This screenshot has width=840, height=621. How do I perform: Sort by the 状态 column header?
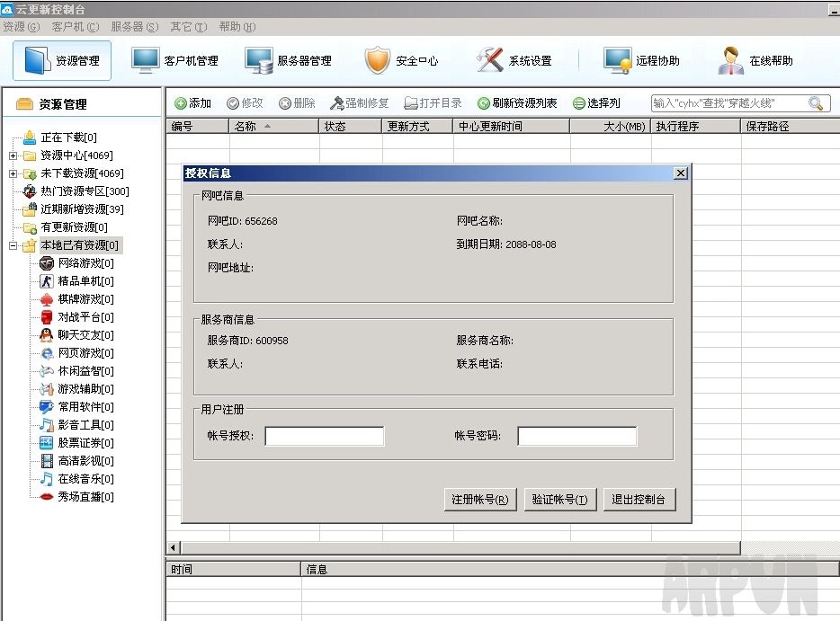[351, 127]
